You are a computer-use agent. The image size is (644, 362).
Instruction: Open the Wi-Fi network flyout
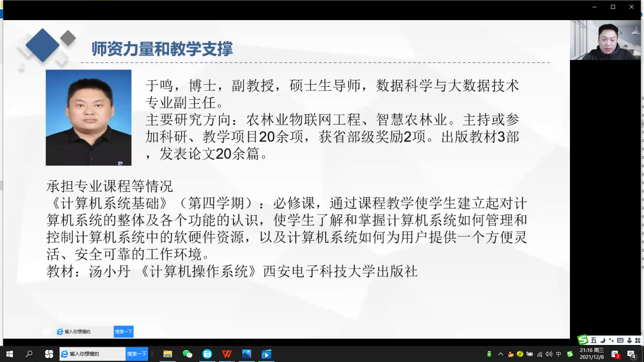[x=540, y=354]
